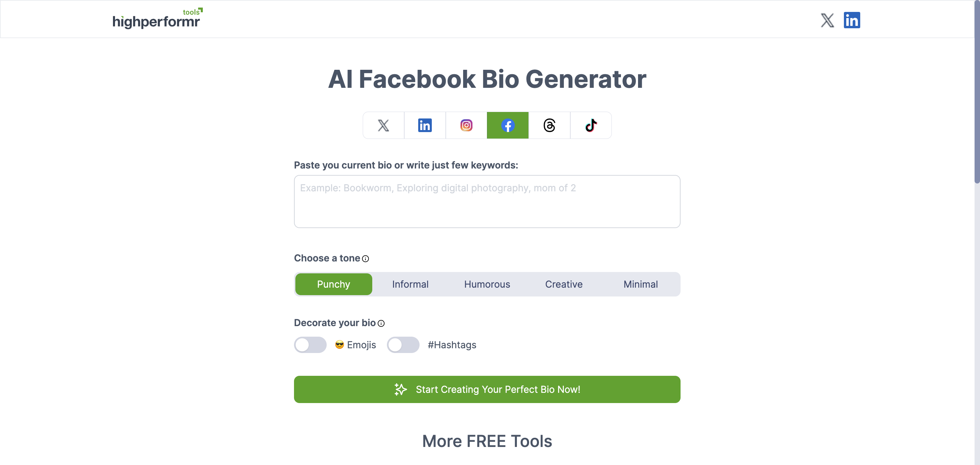This screenshot has width=980, height=465.
Task: Open Highperformr's LinkedIn page in the header
Action: coord(852,20)
